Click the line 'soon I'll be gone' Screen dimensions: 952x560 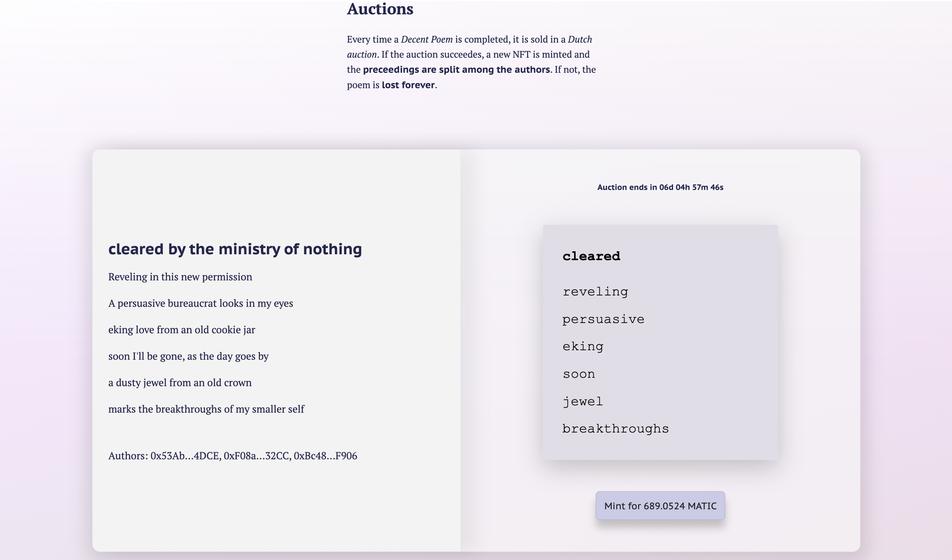[x=188, y=356]
